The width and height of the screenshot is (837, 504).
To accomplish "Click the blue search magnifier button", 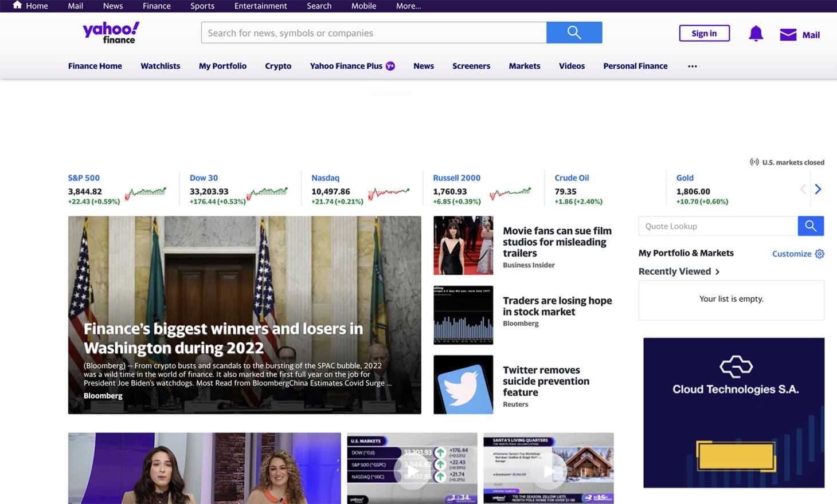I will pos(574,33).
